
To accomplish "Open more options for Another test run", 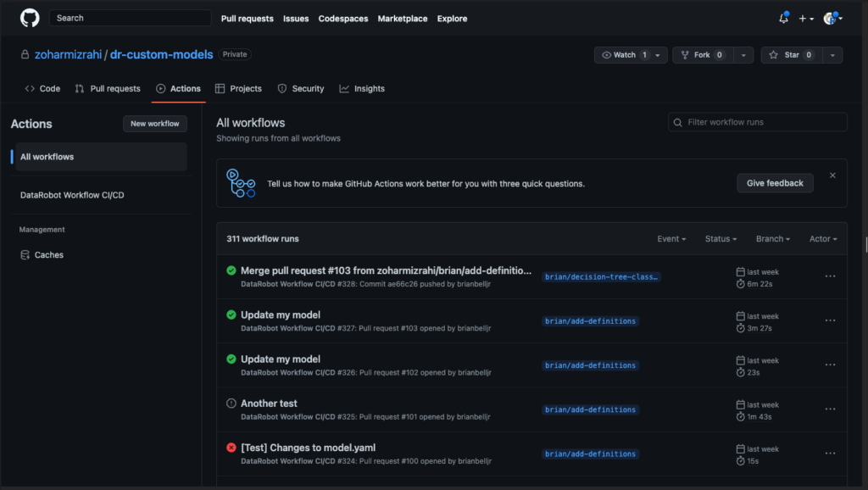I will tap(831, 409).
